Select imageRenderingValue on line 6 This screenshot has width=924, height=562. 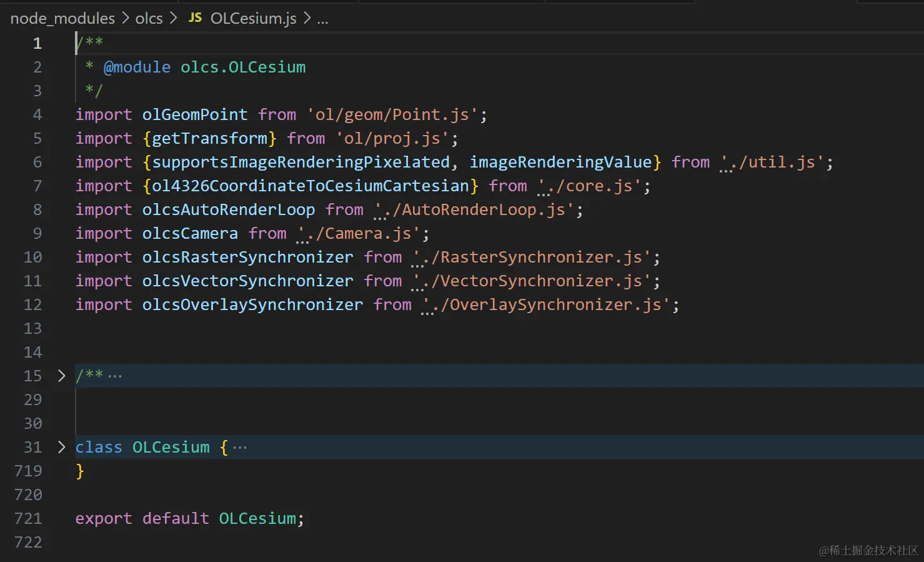(x=560, y=163)
